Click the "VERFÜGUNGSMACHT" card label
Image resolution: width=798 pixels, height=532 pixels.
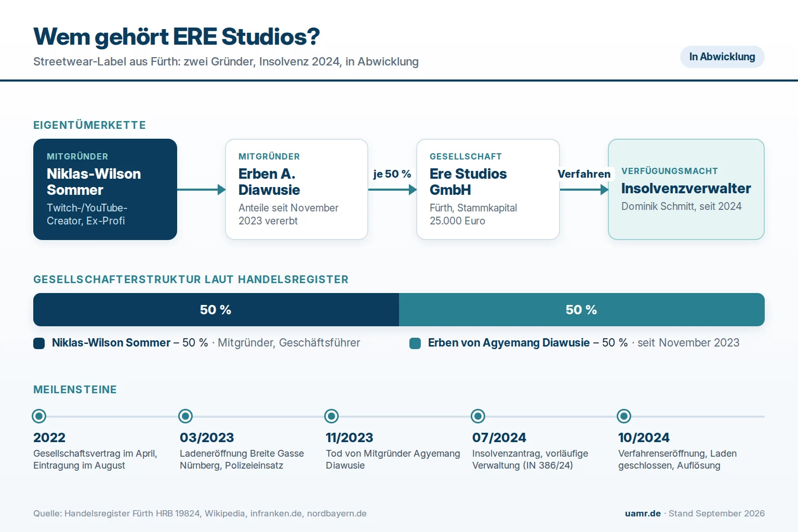[x=670, y=171]
